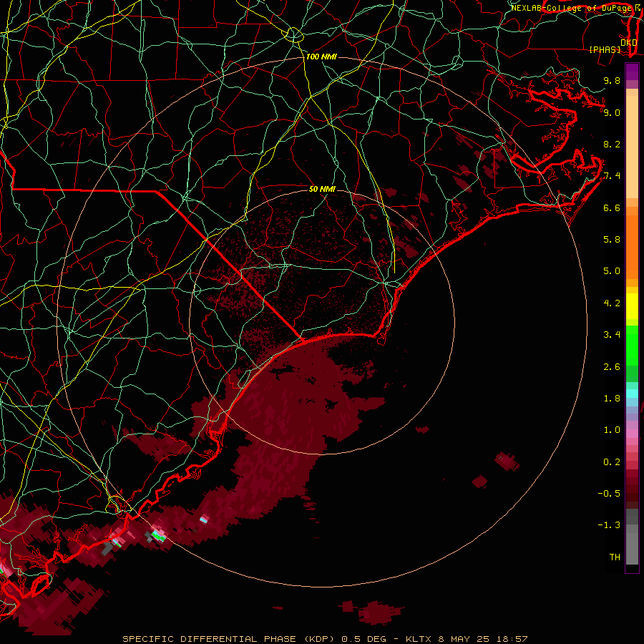644x644 pixels.
Task: Select the 5.8 scale value
Action: point(612,239)
